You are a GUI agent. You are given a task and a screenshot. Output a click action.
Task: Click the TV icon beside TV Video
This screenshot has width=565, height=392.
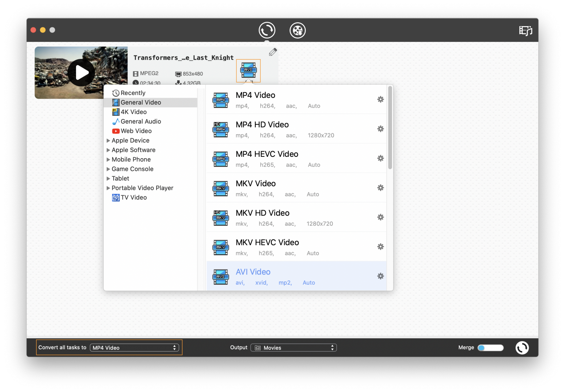(x=116, y=198)
